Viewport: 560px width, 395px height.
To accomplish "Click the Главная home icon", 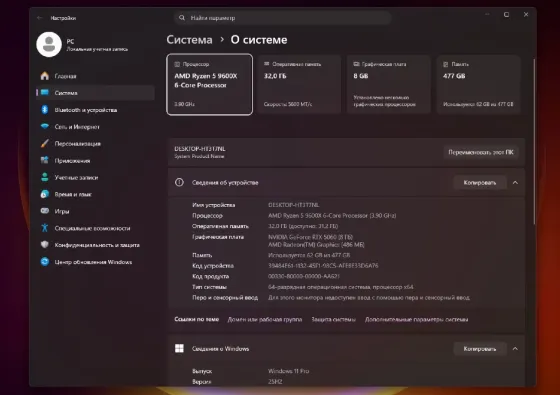I will click(45, 76).
